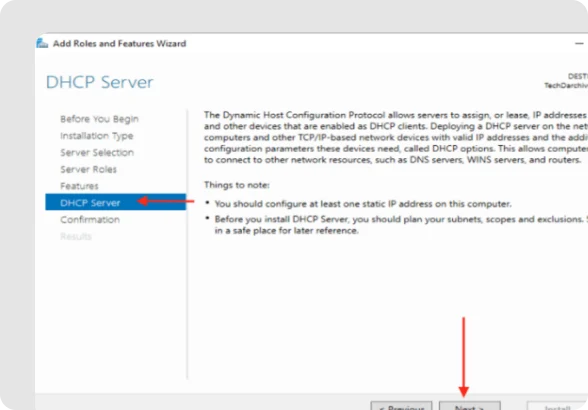Click the subnets, scopes and exclusions bullet
Viewport: 588px width, 410px height.
[401, 225]
